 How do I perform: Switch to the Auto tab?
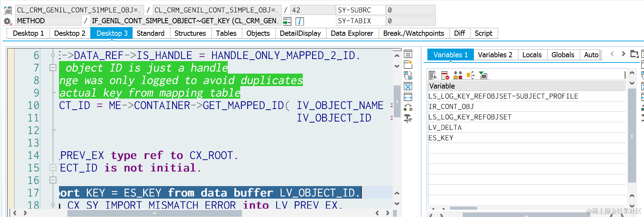click(x=591, y=55)
